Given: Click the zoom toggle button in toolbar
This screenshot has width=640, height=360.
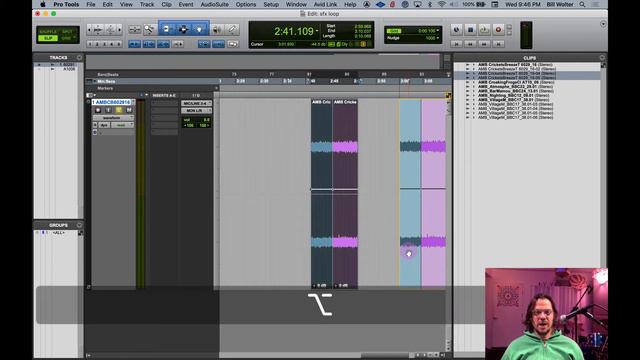Looking at the screenshot, I should pos(134,29).
